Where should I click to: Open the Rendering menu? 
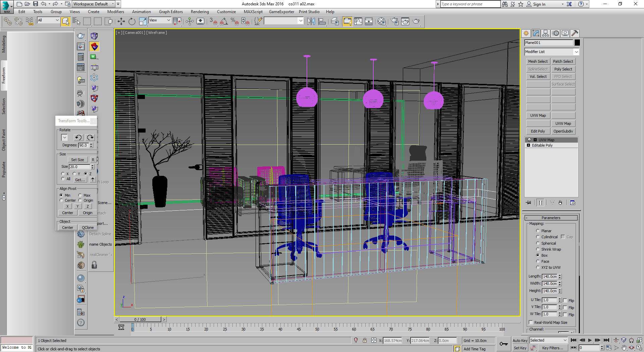pyautogui.click(x=200, y=12)
